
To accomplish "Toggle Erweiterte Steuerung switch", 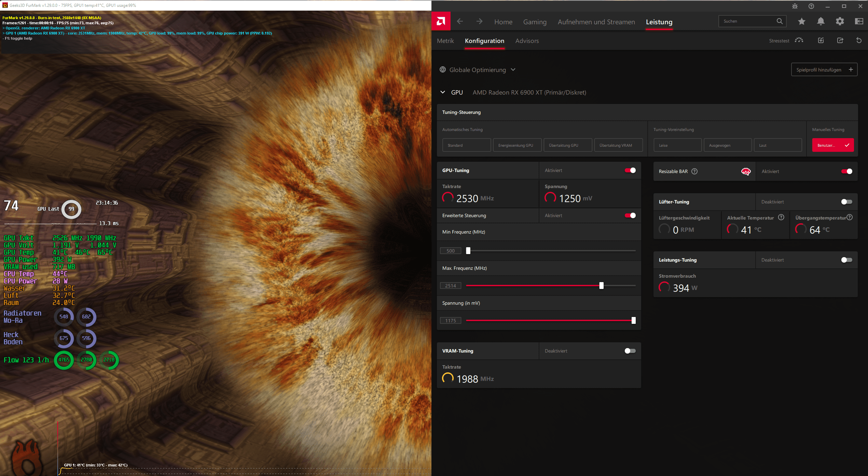I will (x=630, y=215).
